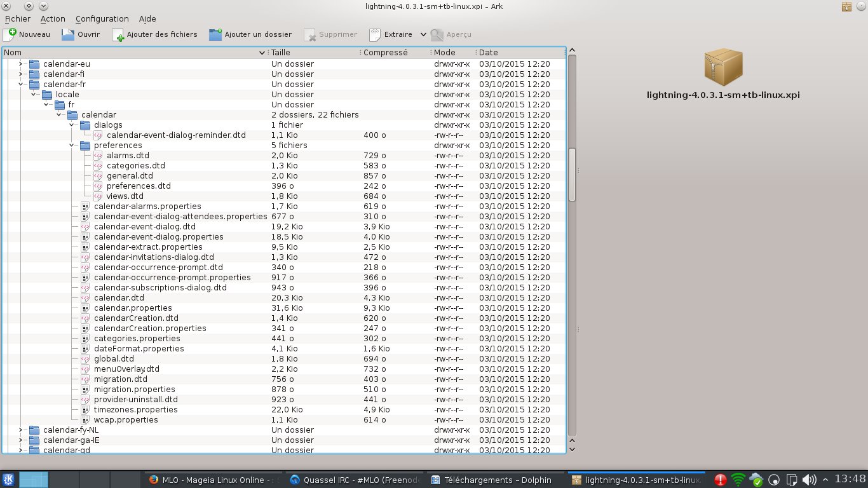Sort by the Mode column header
868x488 pixels.
tap(454, 52)
